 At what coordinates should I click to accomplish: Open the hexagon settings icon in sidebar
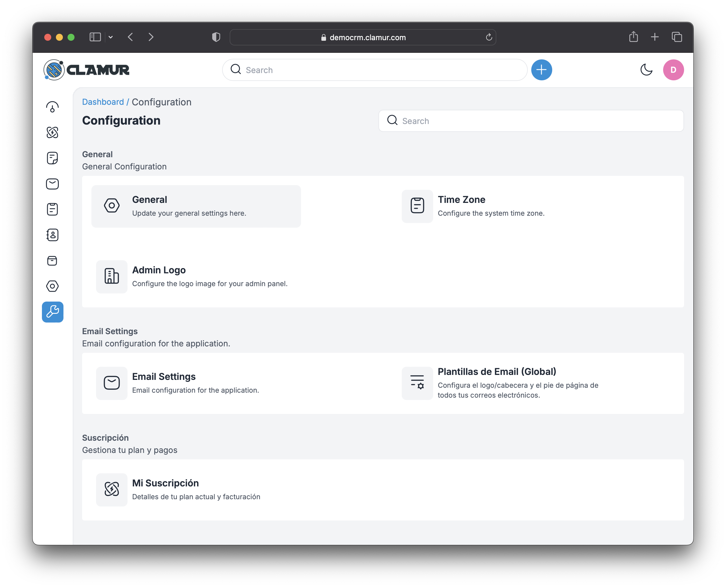(52, 286)
